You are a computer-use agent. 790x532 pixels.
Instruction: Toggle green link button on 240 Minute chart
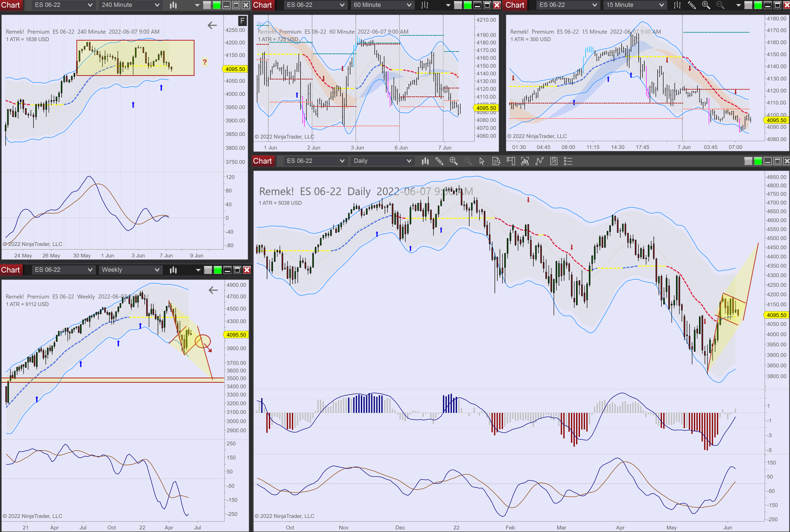click(216, 5)
